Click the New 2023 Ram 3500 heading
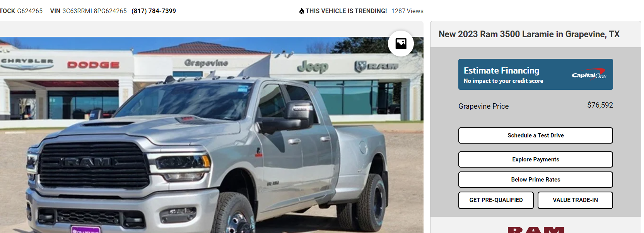644x233 pixels. point(529,34)
